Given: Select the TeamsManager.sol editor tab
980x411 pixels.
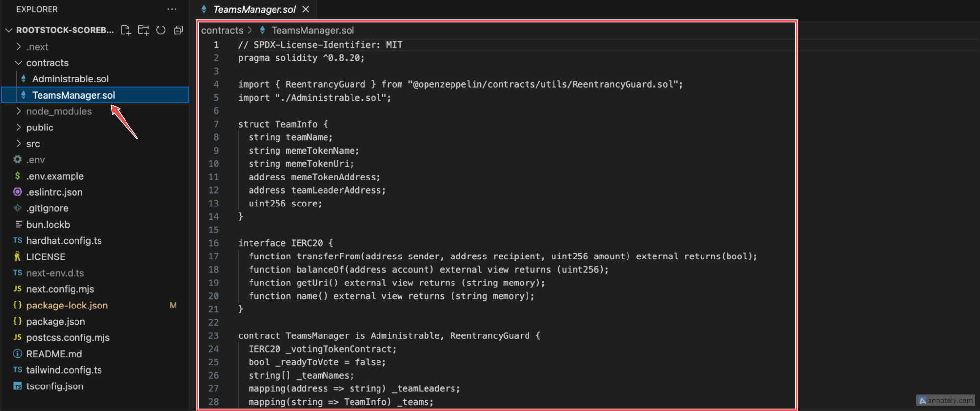Looking at the screenshot, I should pos(253,9).
